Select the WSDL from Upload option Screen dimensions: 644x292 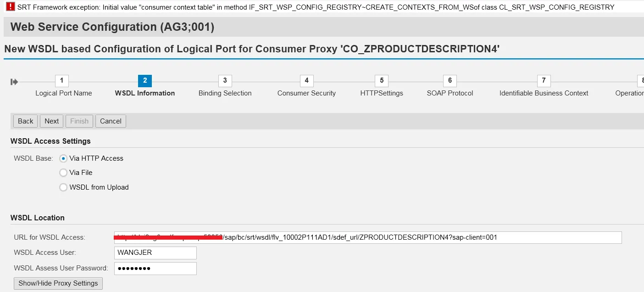point(63,187)
